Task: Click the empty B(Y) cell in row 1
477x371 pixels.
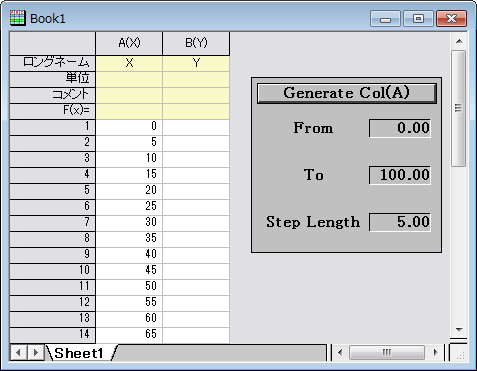Action: point(196,127)
